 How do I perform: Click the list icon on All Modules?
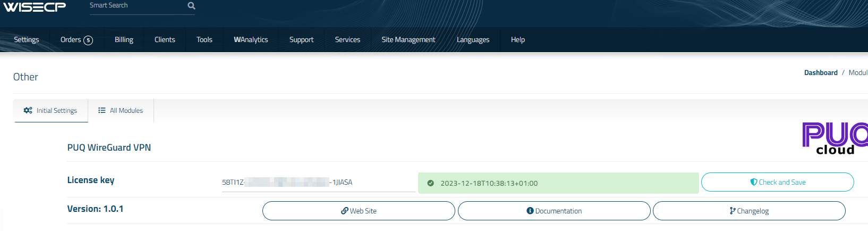(102, 110)
